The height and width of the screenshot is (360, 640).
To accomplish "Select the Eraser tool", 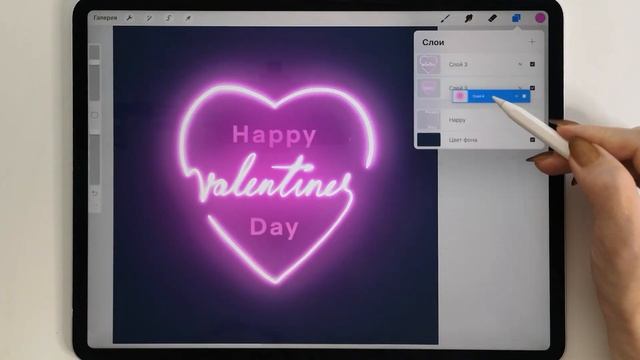I will coord(493,18).
